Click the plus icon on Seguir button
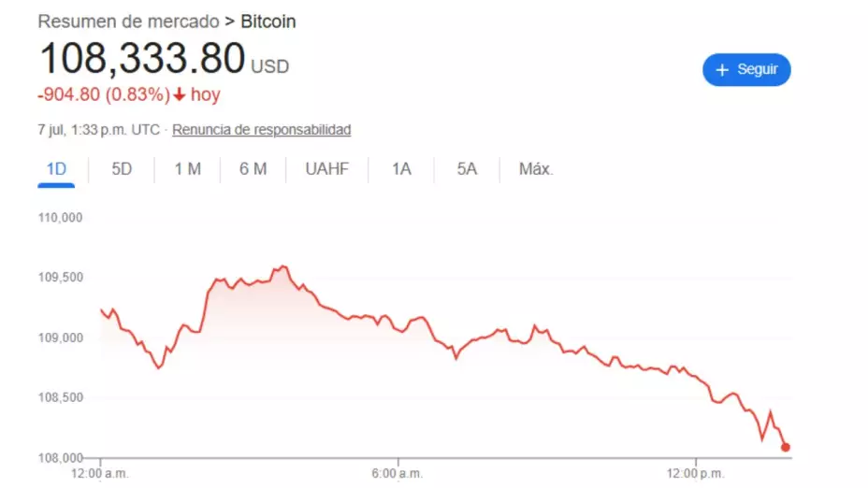Image resolution: width=868 pixels, height=488 pixels. [721, 70]
